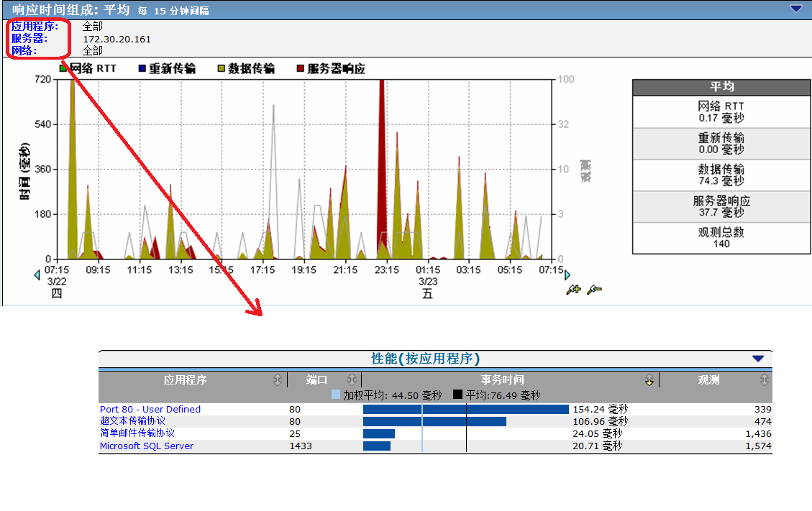Click the 数据传输 74.3 毫秒 average cell
This screenshot has height=511, width=812.
(721, 175)
